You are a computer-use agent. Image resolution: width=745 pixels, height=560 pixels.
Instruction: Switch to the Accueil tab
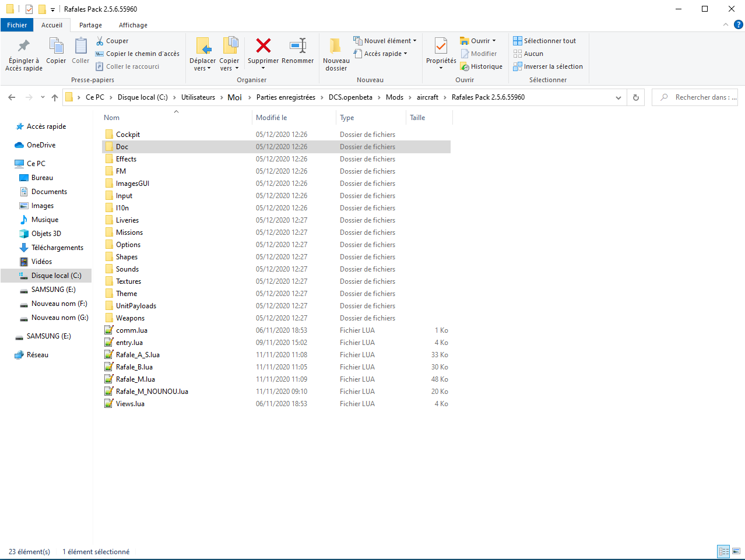click(x=52, y=25)
